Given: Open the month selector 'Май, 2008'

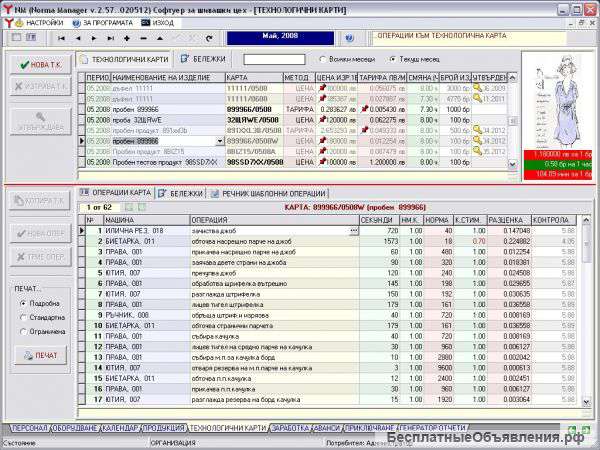Looking at the screenshot, I should 280,38.
